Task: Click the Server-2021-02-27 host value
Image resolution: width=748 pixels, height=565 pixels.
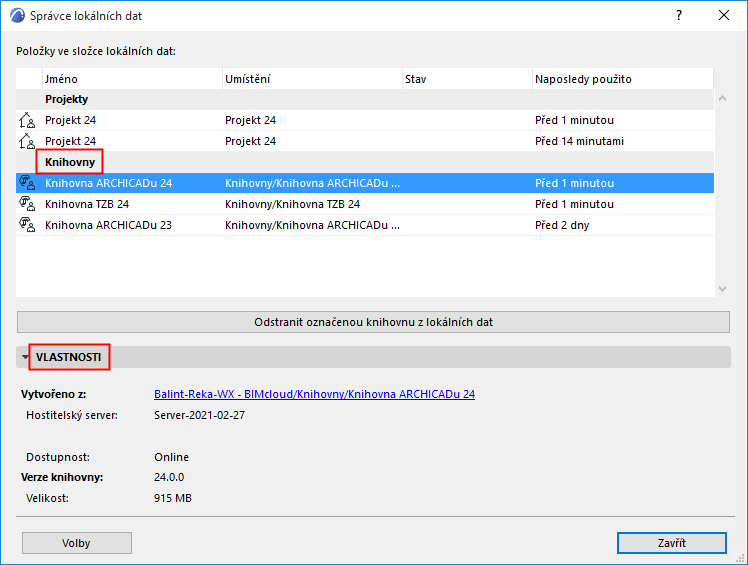Action: coord(199,415)
